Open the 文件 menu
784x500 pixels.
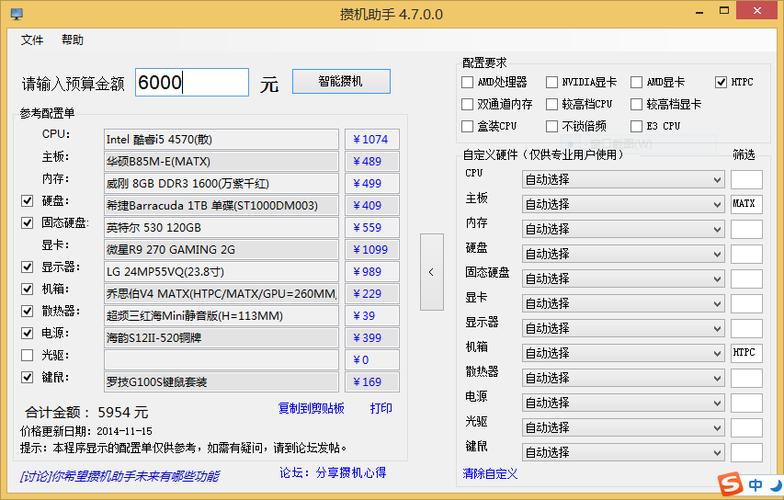[x=32, y=40]
